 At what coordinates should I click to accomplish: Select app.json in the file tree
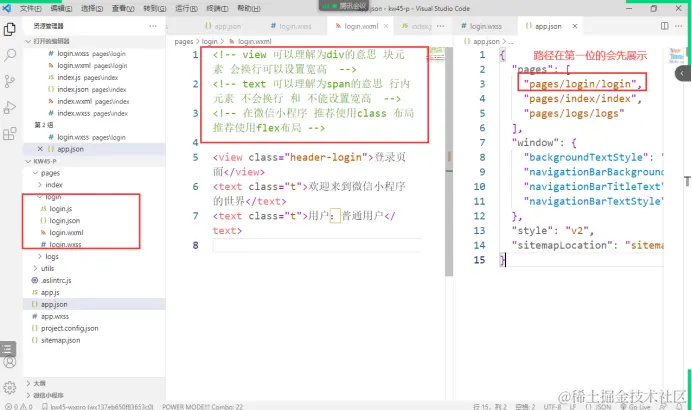coord(94,304)
